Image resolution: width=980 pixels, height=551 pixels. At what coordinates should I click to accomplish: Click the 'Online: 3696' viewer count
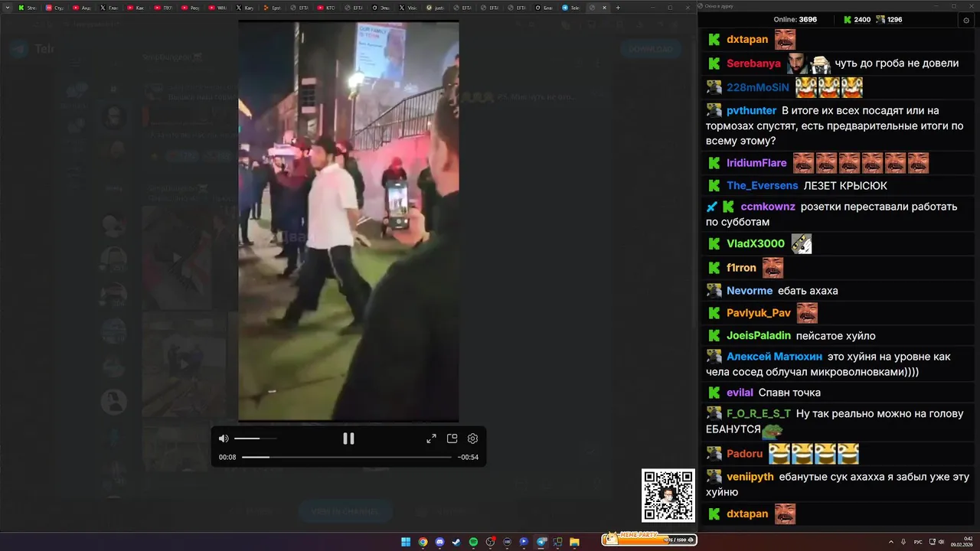click(795, 20)
